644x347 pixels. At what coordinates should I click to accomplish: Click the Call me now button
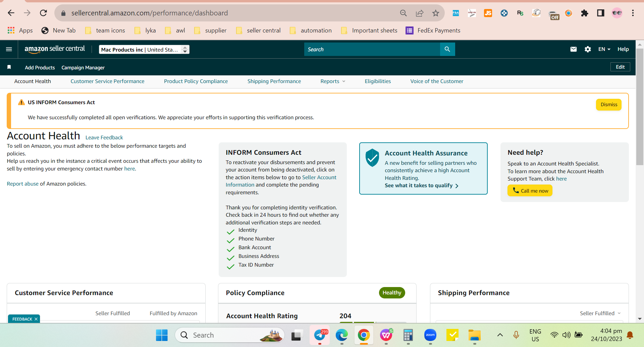pyautogui.click(x=530, y=191)
